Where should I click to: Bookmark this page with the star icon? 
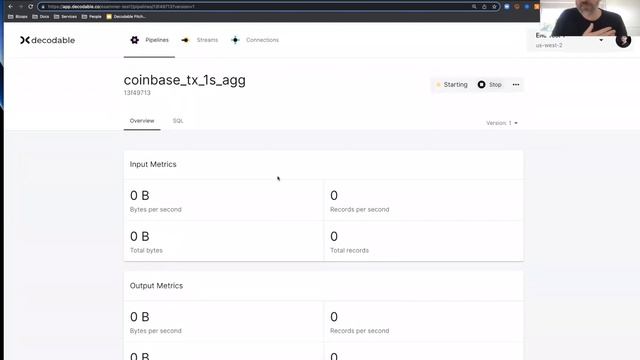[494, 7]
